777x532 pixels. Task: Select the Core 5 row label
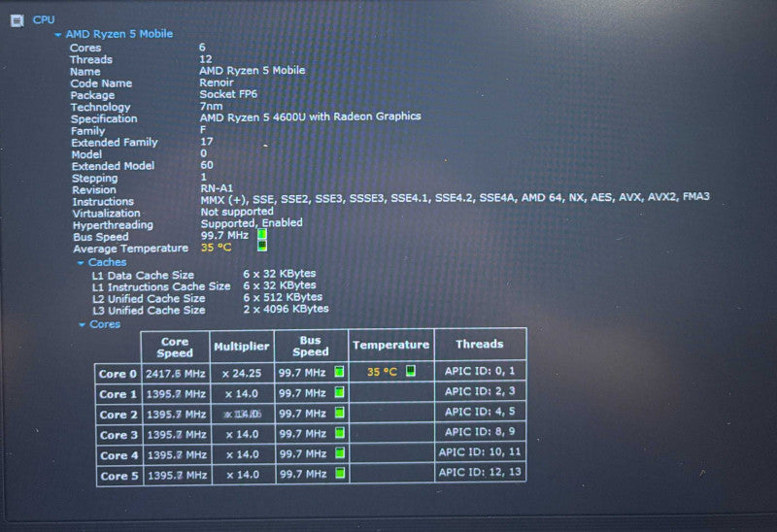coord(119,476)
